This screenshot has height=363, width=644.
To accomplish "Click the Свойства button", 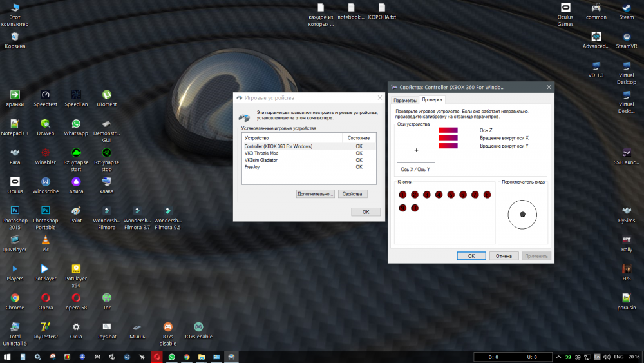I will click(352, 193).
